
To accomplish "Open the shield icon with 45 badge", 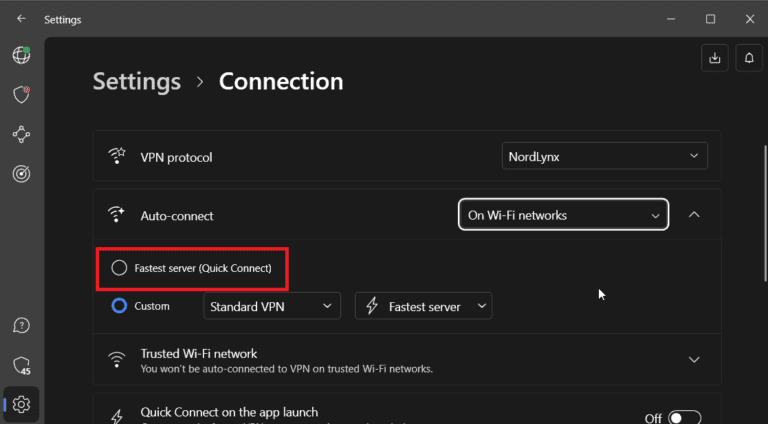I will click(21, 365).
